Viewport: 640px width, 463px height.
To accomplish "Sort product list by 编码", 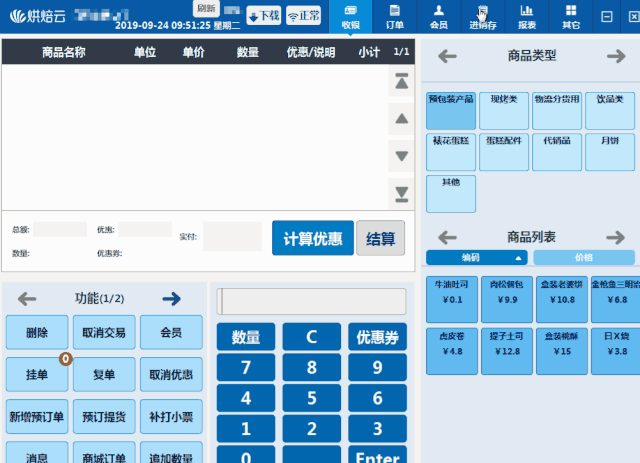I will coord(476,258).
